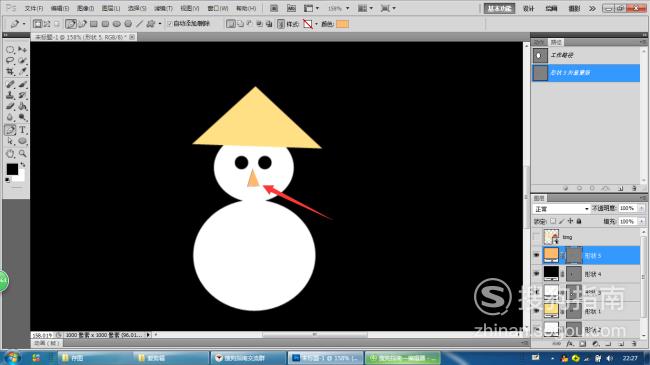Toggle lock transparent pixels

(x=553, y=221)
